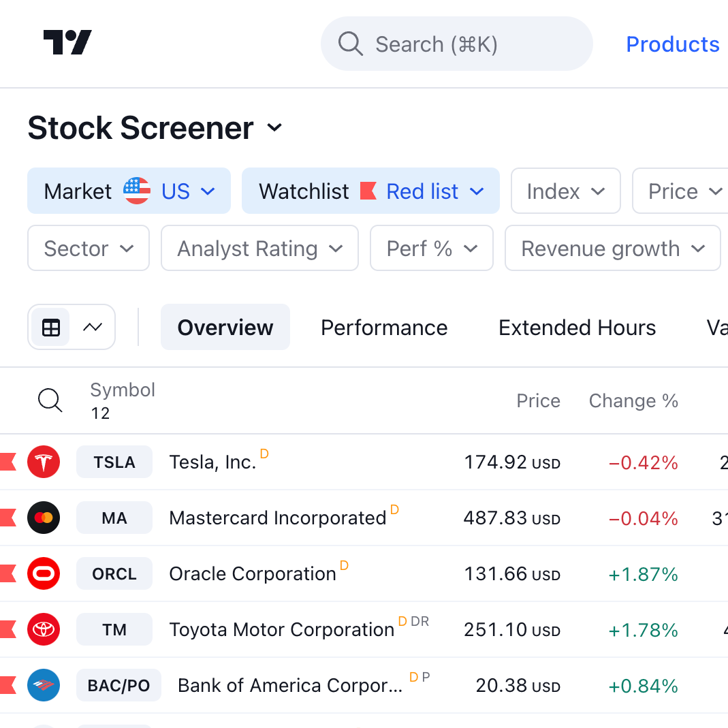Open the Products link

[x=672, y=44]
